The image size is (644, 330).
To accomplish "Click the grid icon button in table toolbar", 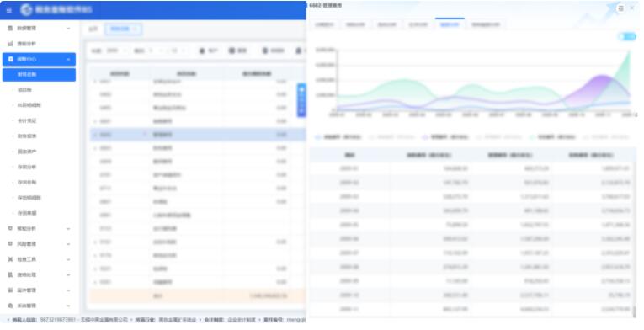I will coord(232,51).
